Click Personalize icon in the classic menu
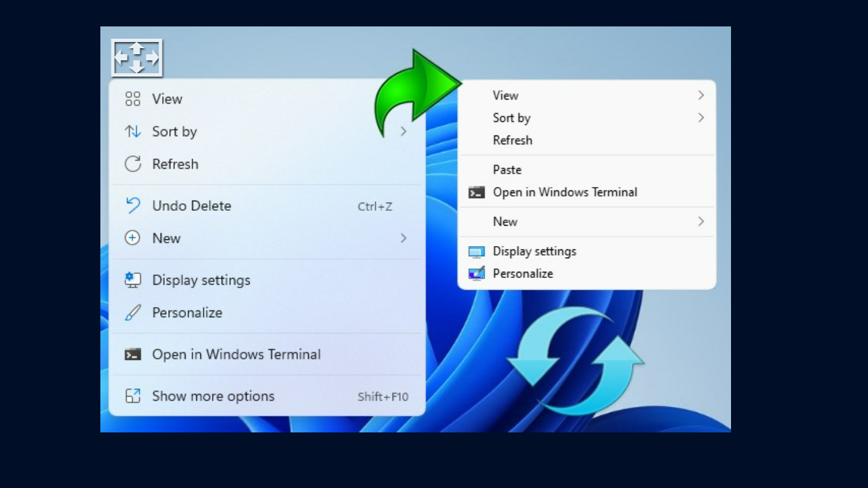 (x=477, y=274)
